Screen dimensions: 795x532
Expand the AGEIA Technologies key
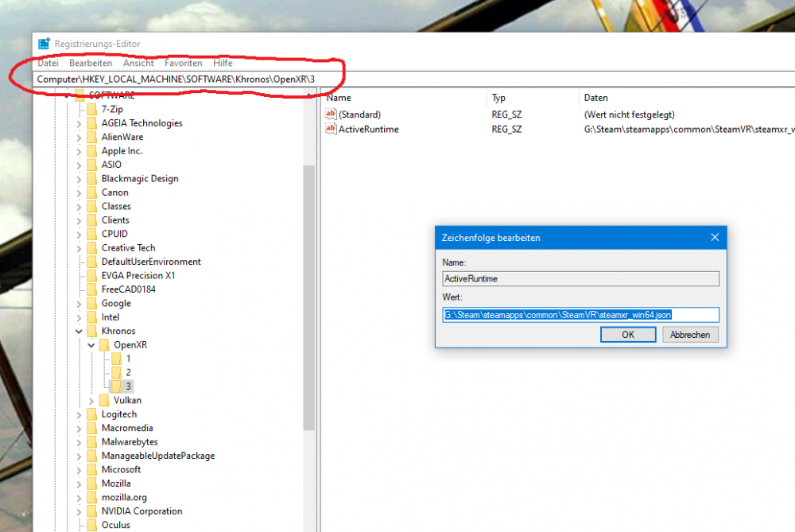79,123
